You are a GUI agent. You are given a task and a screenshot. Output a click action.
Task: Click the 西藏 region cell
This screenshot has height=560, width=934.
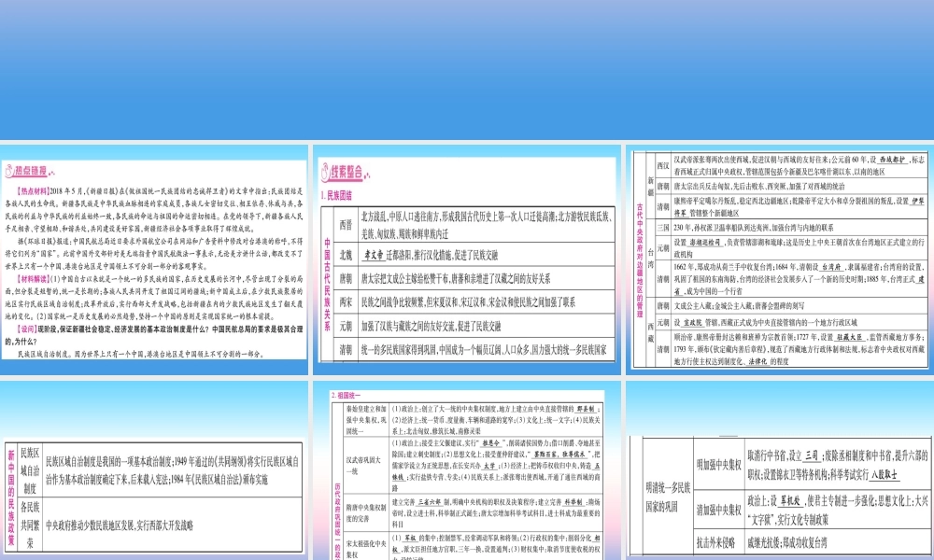pyautogui.click(x=650, y=332)
